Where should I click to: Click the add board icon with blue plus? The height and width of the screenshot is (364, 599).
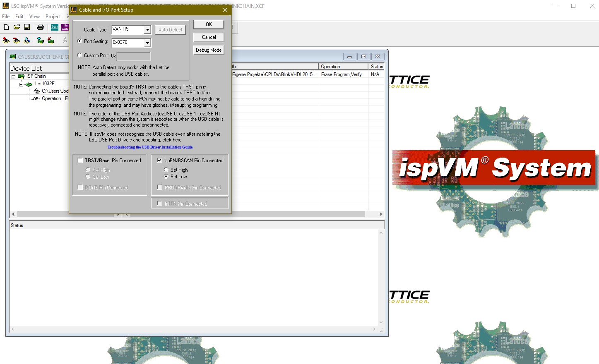click(x=41, y=40)
